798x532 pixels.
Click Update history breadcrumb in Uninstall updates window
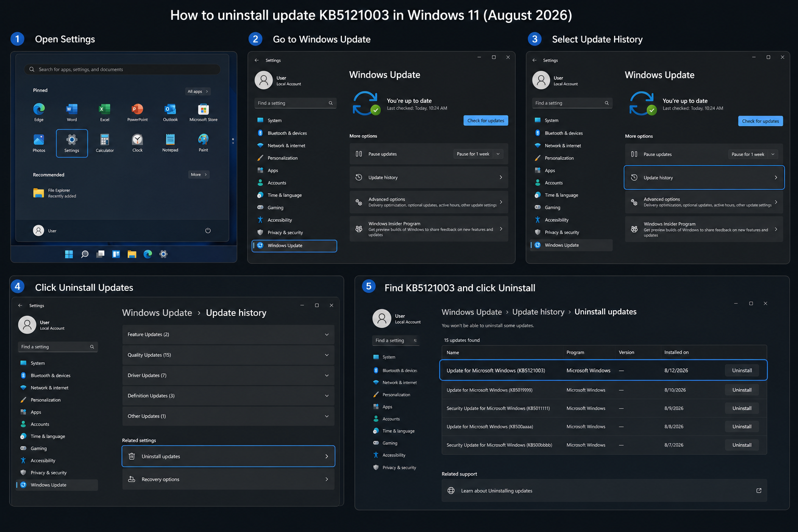[538, 312]
